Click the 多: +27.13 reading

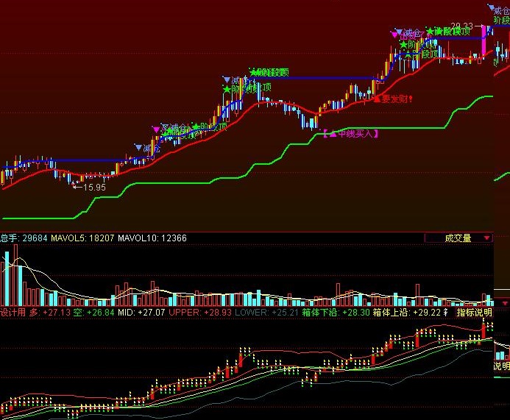(50, 313)
